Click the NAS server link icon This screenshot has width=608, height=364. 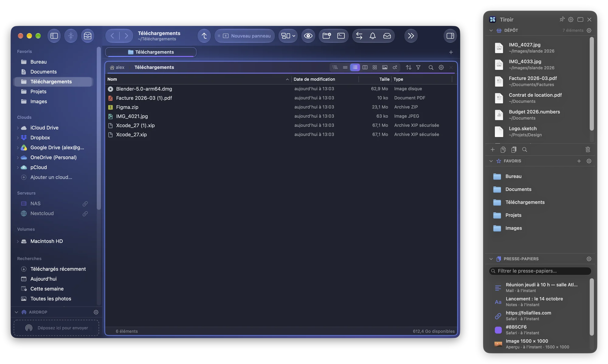[x=85, y=204]
